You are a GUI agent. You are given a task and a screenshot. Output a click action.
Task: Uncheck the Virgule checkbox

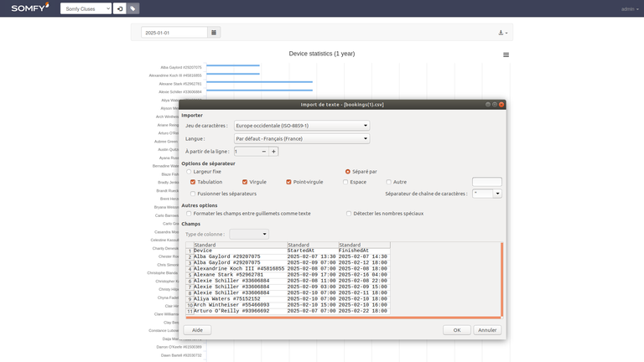[x=245, y=182]
